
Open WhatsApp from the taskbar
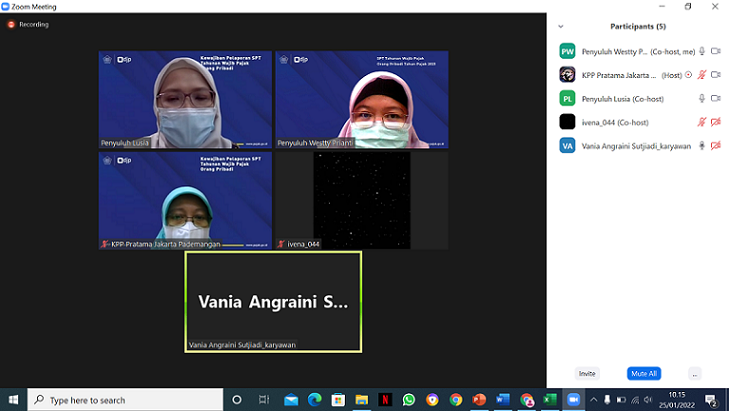(x=409, y=400)
